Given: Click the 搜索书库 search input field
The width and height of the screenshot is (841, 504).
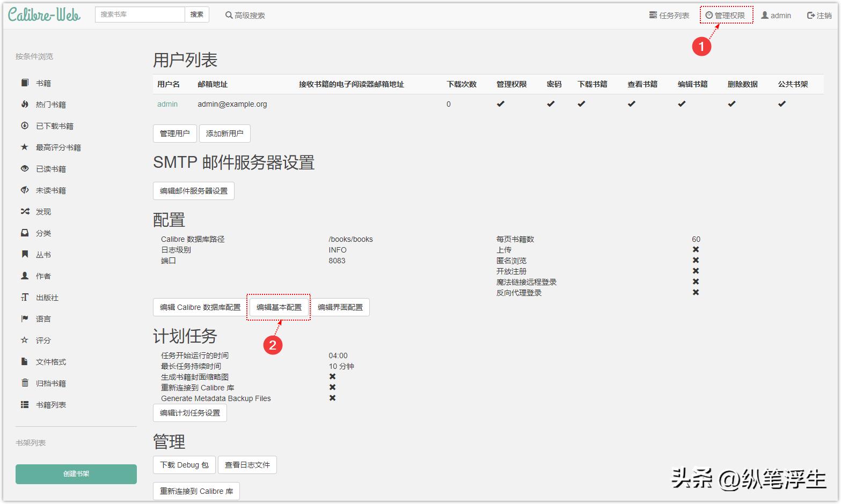Looking at the screenshot, I should (139, 14).
